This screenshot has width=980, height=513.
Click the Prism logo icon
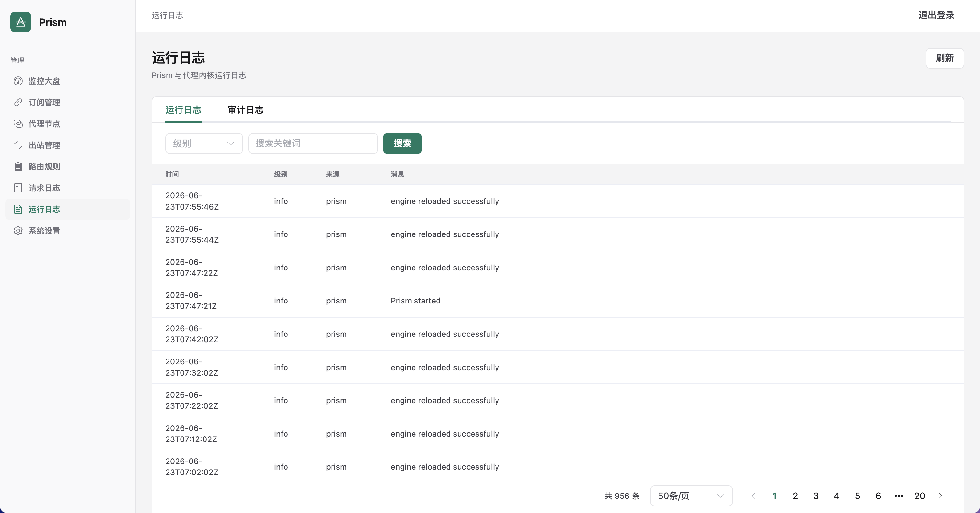tap(20, 22)
